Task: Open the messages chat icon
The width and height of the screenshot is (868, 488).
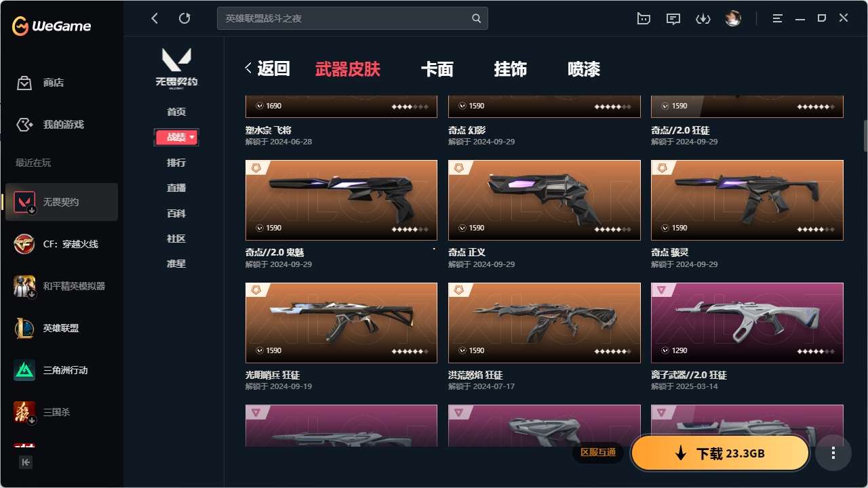Action: pyautogui.click(x=673, y=19)
